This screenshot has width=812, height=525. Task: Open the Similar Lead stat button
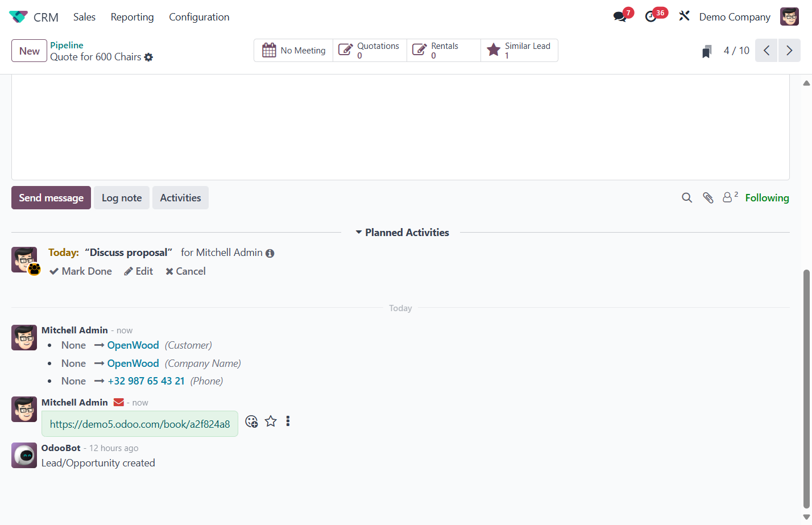pos(519,50)
